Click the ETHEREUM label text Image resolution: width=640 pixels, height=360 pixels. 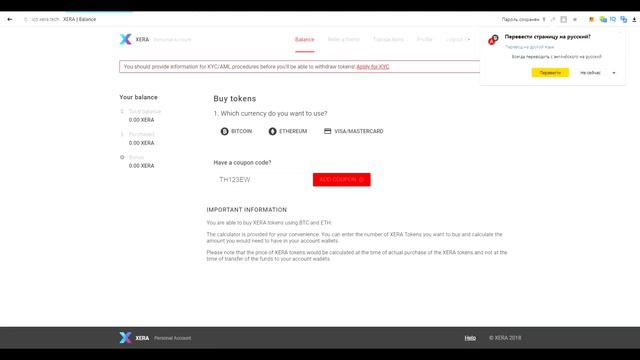pos(293,131)
